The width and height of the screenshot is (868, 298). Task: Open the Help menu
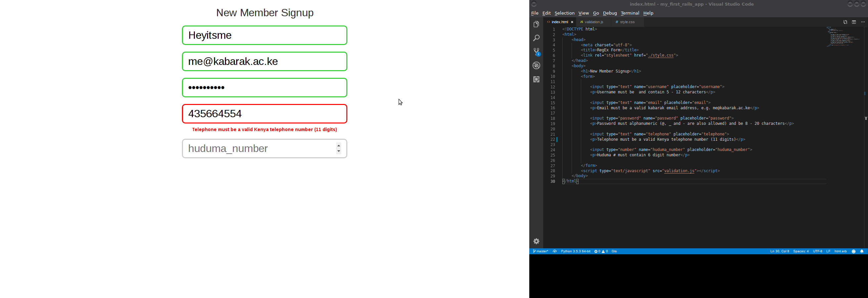point(648,13)
